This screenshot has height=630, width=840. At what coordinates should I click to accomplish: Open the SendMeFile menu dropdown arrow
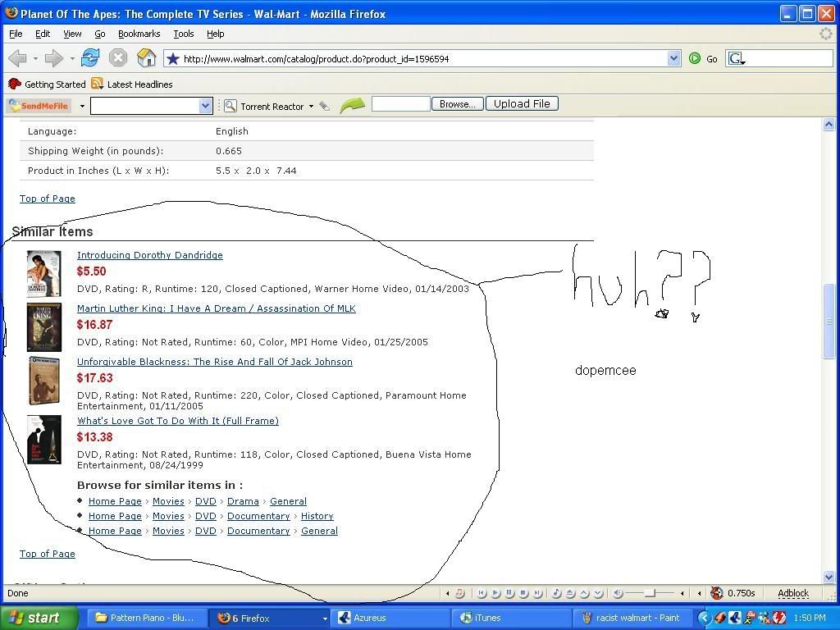(82, 106)
